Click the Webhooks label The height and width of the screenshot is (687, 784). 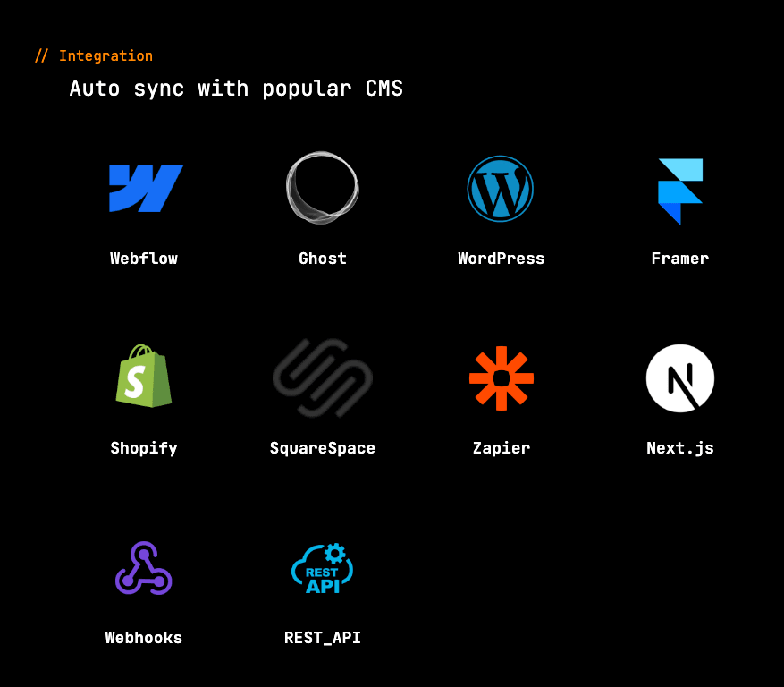click(x=144, y=638)
